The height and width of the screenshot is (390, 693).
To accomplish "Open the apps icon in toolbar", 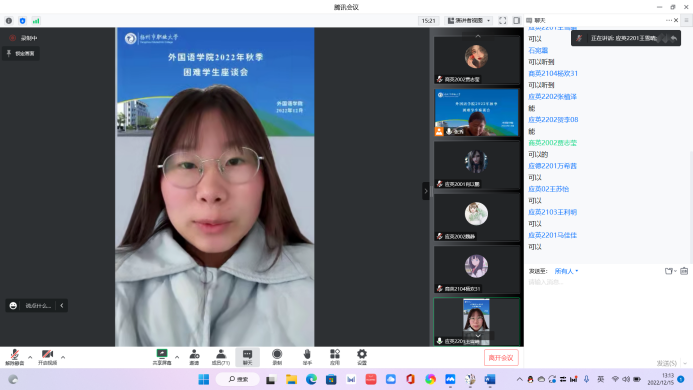I will (x=335, y=357).
